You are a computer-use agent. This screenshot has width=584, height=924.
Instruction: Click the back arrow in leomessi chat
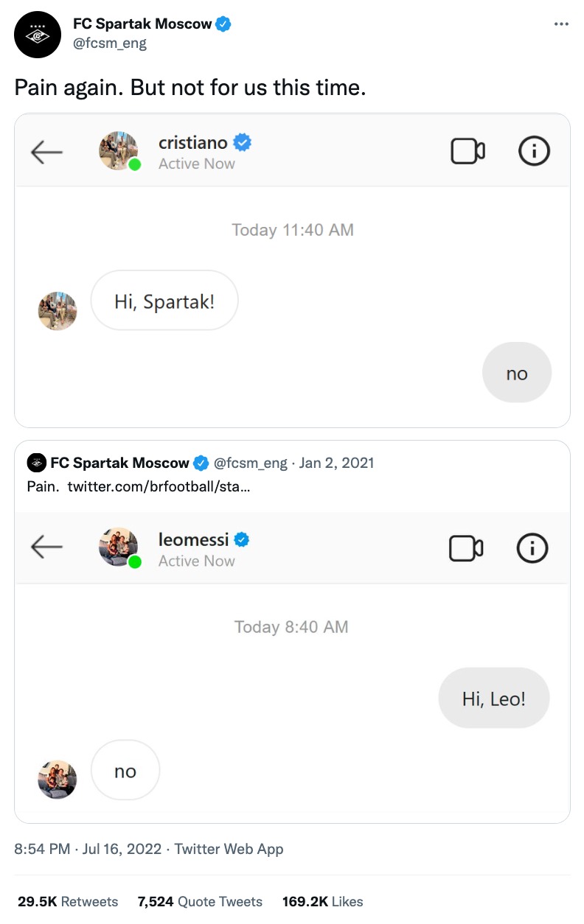click(46, 547)
